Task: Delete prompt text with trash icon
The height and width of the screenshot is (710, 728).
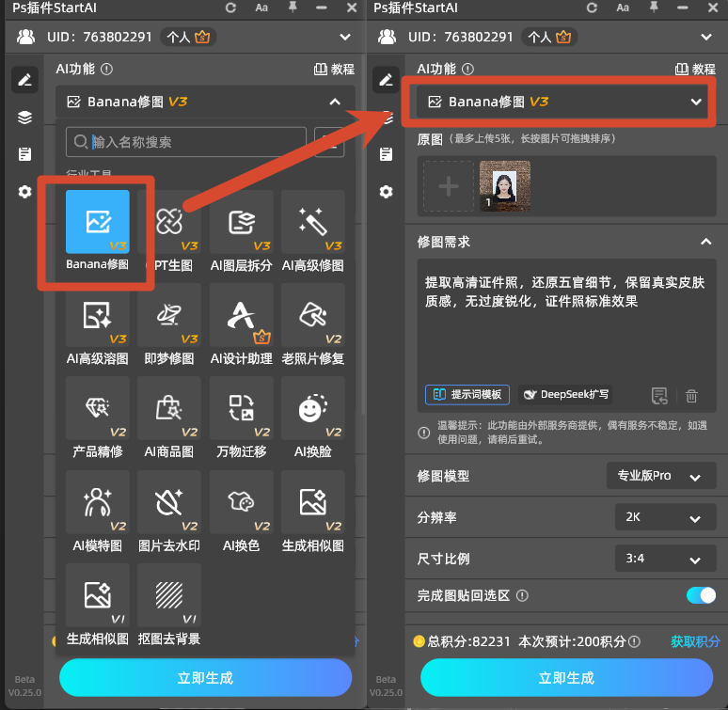Action: pyautogui.click(x=691, y=396)
